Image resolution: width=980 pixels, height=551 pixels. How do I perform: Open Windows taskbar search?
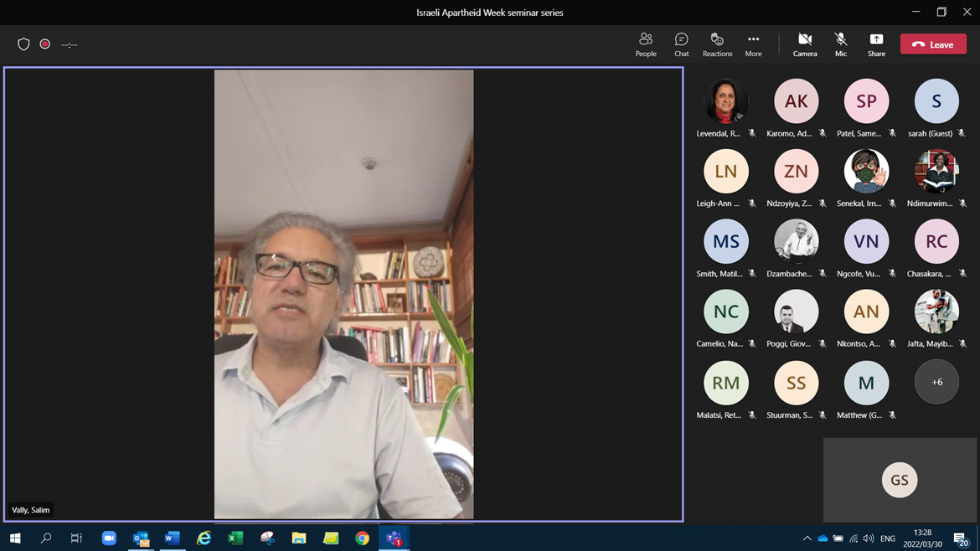click(x=45, y=538)
